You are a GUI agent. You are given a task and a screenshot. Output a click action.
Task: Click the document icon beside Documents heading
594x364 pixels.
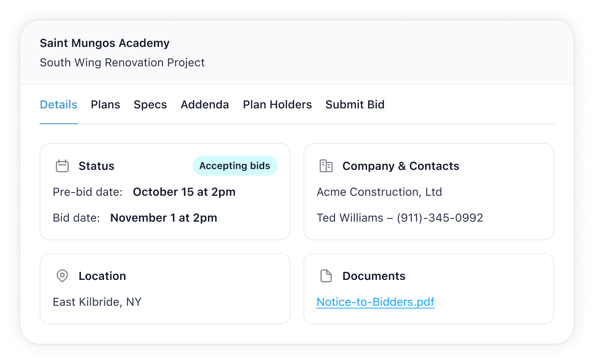click(326, 276)
